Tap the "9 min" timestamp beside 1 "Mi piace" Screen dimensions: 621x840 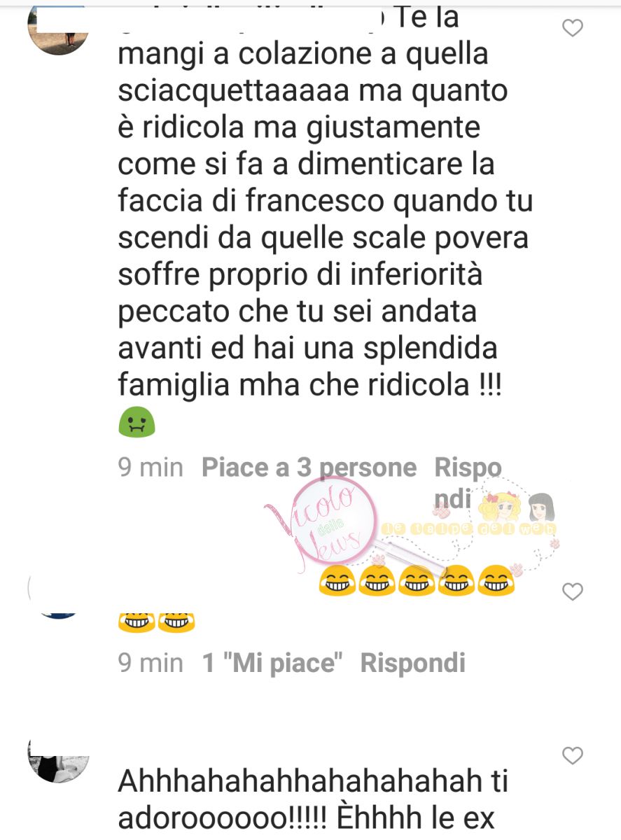151,662
